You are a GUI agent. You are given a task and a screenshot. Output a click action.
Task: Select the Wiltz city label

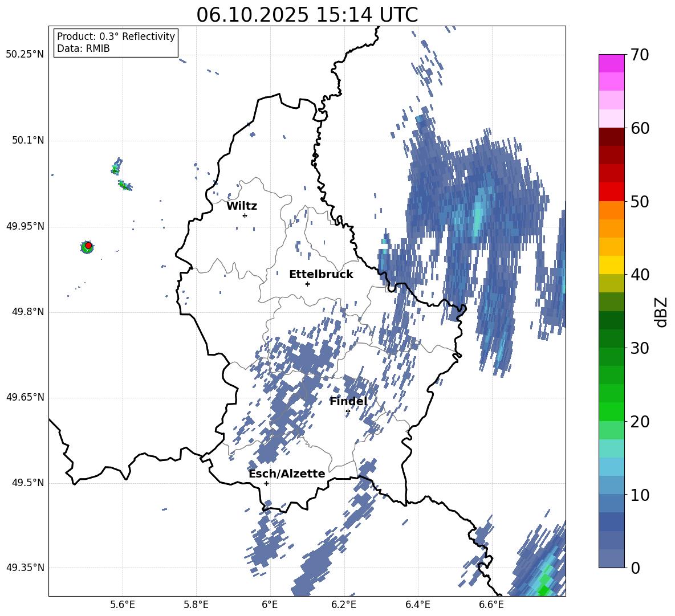(242, 206)
